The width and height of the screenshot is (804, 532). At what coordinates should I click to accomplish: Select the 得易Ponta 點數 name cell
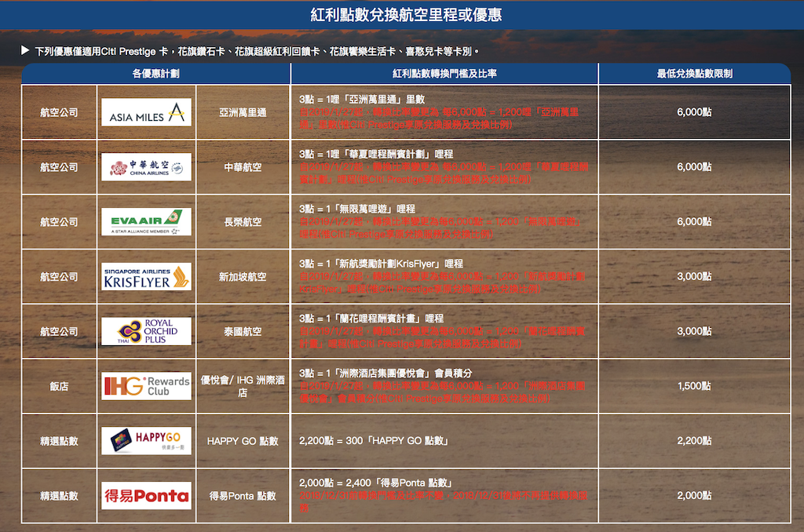[x=243, y=496]
